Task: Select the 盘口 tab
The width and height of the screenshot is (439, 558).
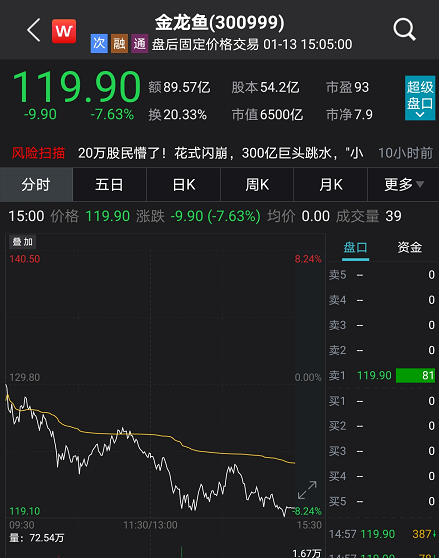Action: click(x=355, y=247)
